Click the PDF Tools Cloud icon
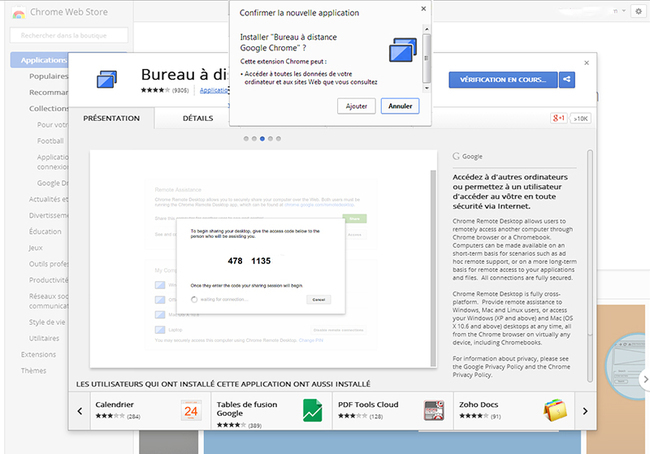Viewport: 650px width, 454px height. coord(434,410)
